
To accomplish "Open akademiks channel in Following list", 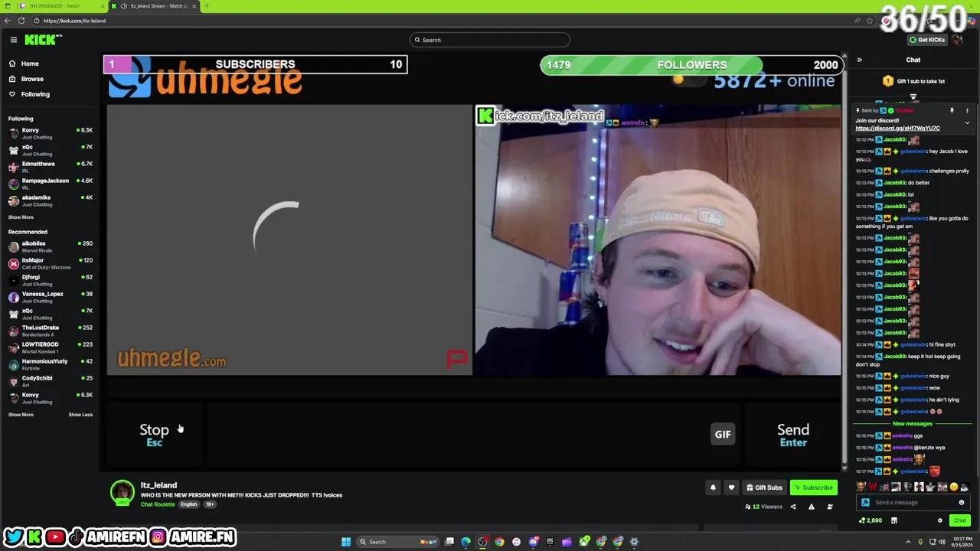I will [x=51, y=201].
